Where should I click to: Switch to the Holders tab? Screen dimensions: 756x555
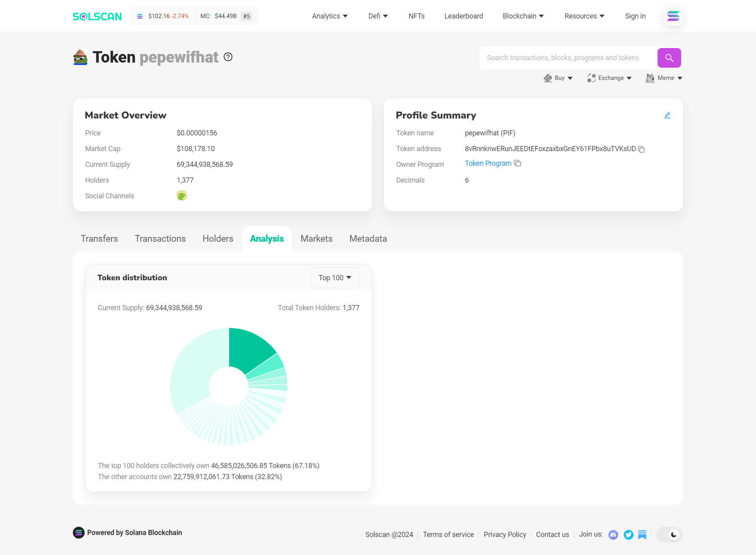218,239
